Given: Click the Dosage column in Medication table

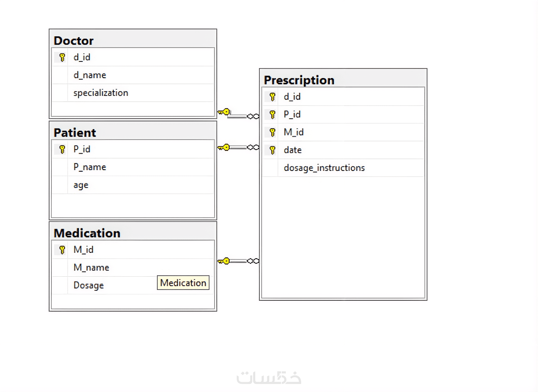Looking at the screenshot, I should [89, 285].
